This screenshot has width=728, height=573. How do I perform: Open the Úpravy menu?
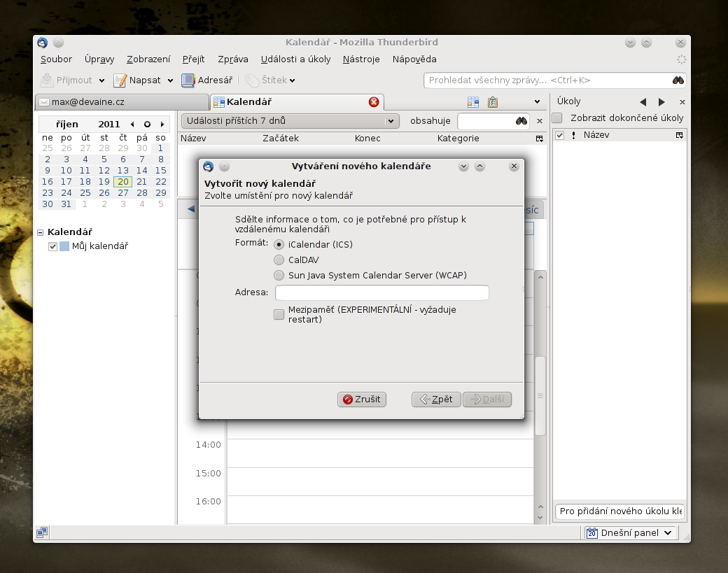click(x=99, y=59)
